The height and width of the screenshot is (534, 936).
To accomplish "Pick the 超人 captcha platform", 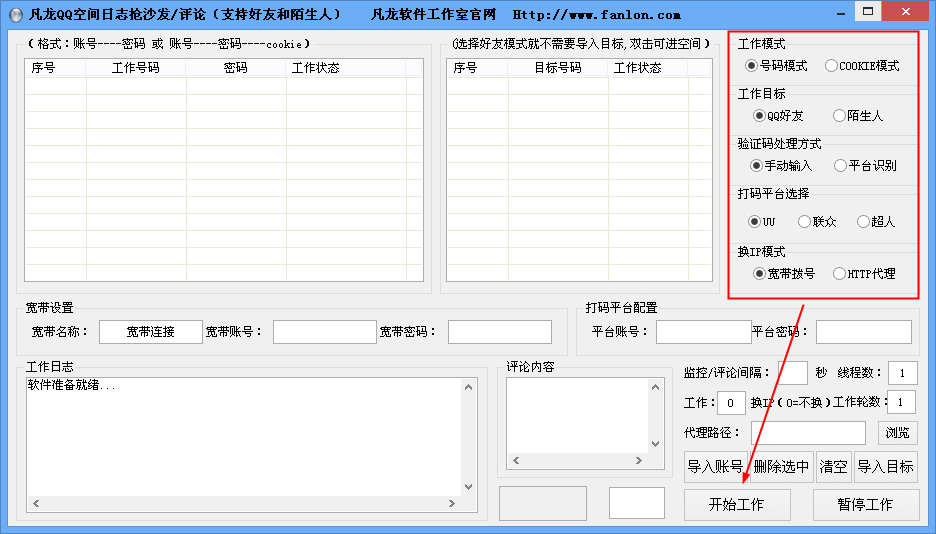I will [x=876, y=221].
